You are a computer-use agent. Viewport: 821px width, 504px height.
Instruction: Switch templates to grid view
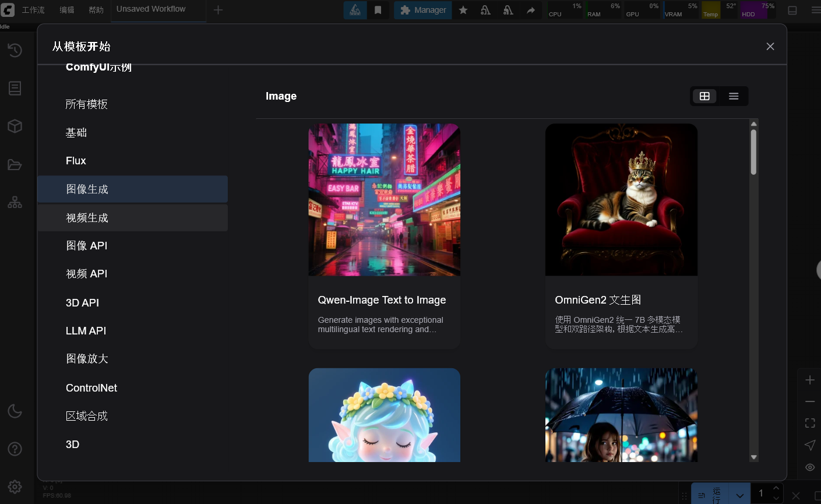pyautogui.click(x=704, y=96)
